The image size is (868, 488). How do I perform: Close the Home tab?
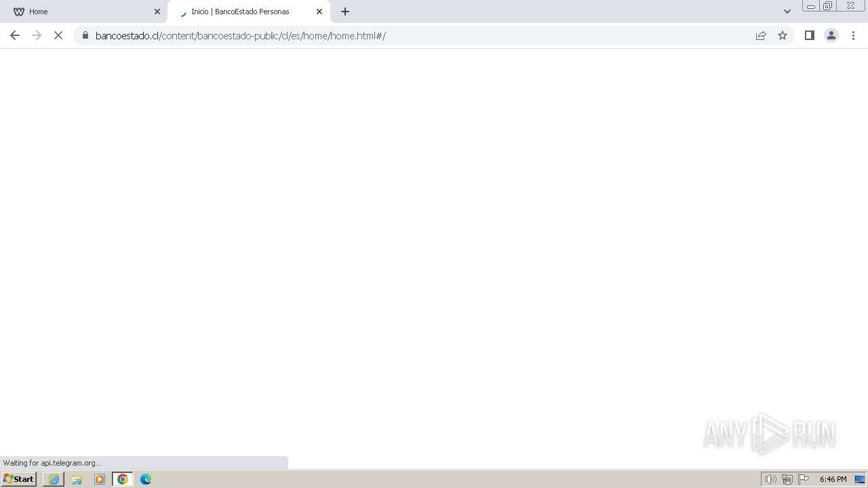point(157,12)
